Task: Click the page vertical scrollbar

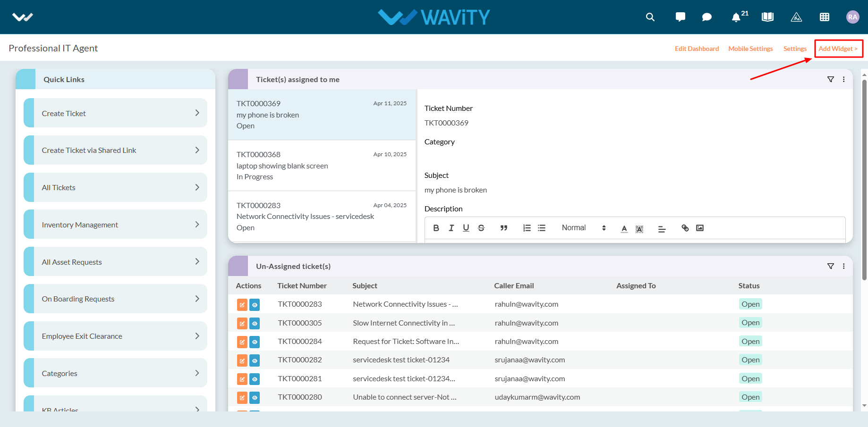Action: (x=864, y=179)
